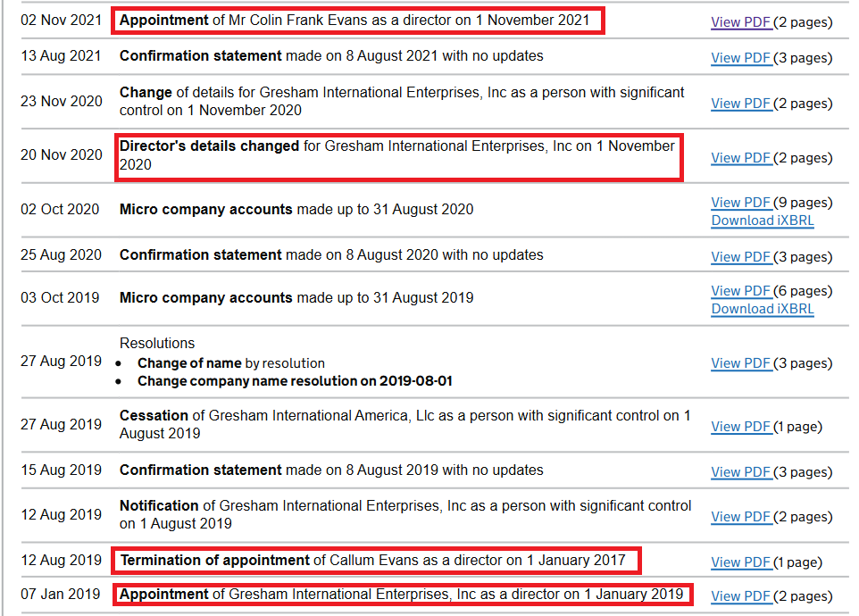
Task: Open PDF for Callum Evans termination of appointment
Action: [x=741, y=562]
